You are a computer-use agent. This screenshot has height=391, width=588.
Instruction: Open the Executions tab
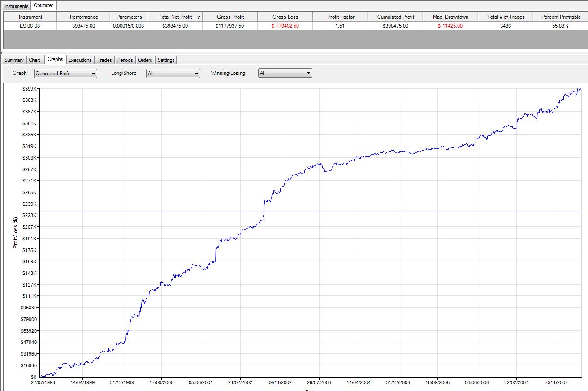point(80,60)
